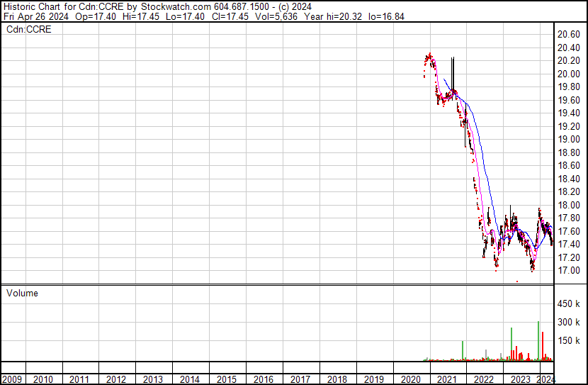Image resolution: width=588 pixels, height=385 pixels.
Task: Click the 20.60 price axis label
Action: [x=570, y=35]
